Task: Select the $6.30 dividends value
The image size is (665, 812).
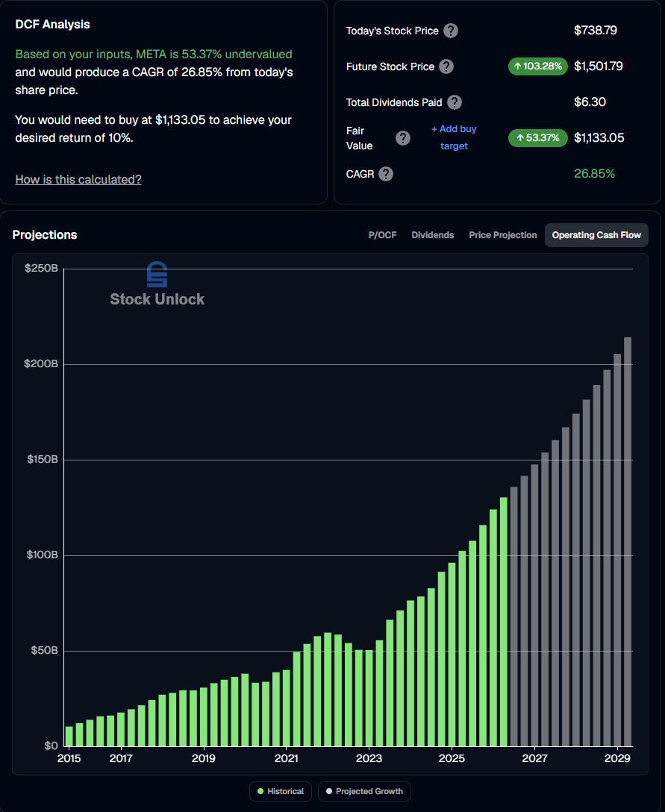Action: [x=590, y=102]
